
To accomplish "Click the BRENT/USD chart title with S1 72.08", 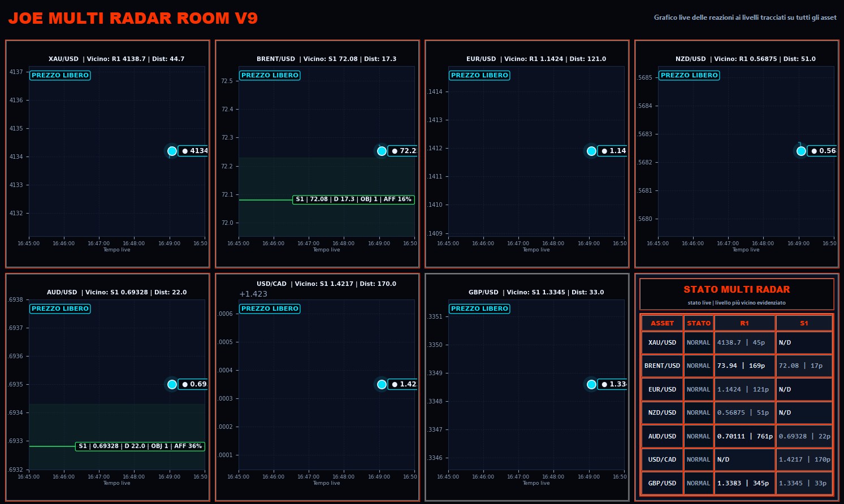I will [326, 59].
